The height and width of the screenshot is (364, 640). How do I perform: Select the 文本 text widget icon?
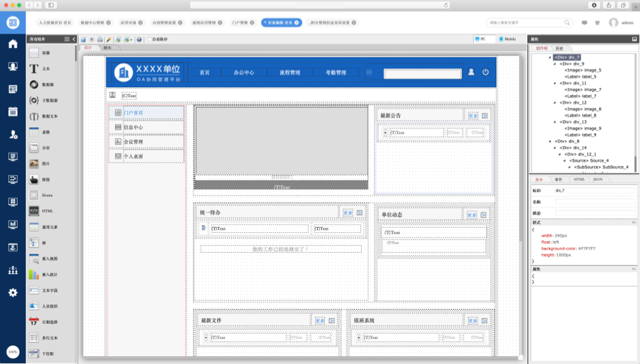pos(34,68)
